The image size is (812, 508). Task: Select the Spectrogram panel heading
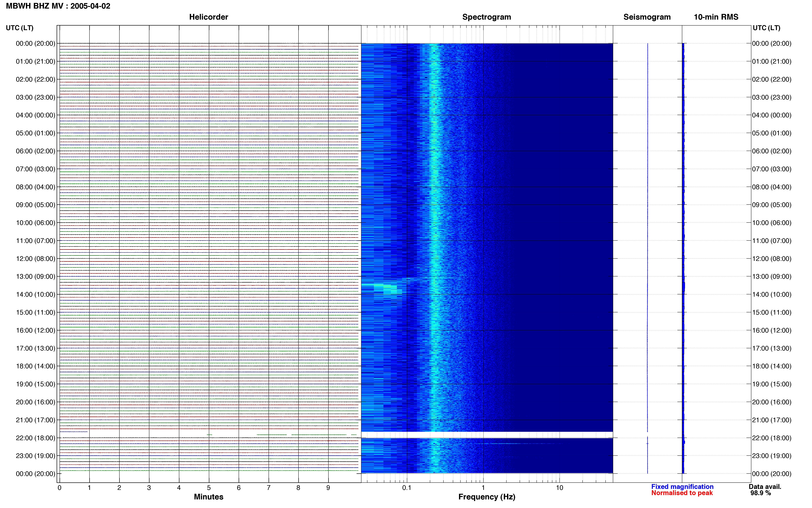click(487, 17)
